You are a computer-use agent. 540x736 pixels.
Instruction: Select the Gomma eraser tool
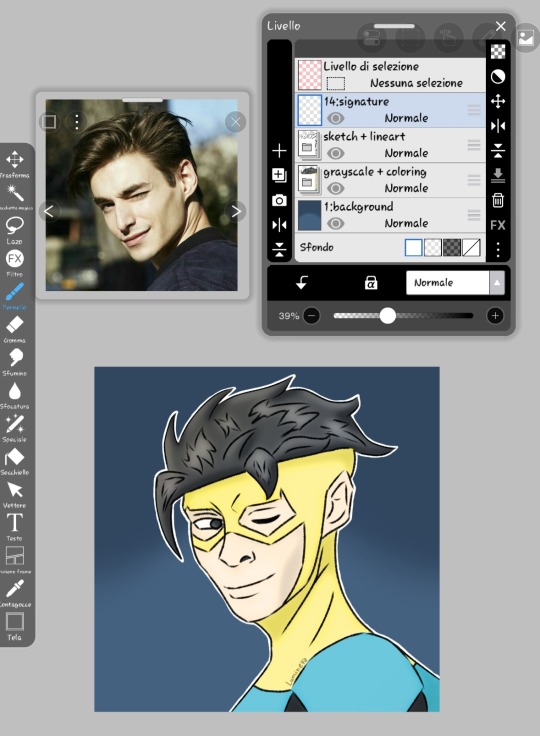click(15, 329)
